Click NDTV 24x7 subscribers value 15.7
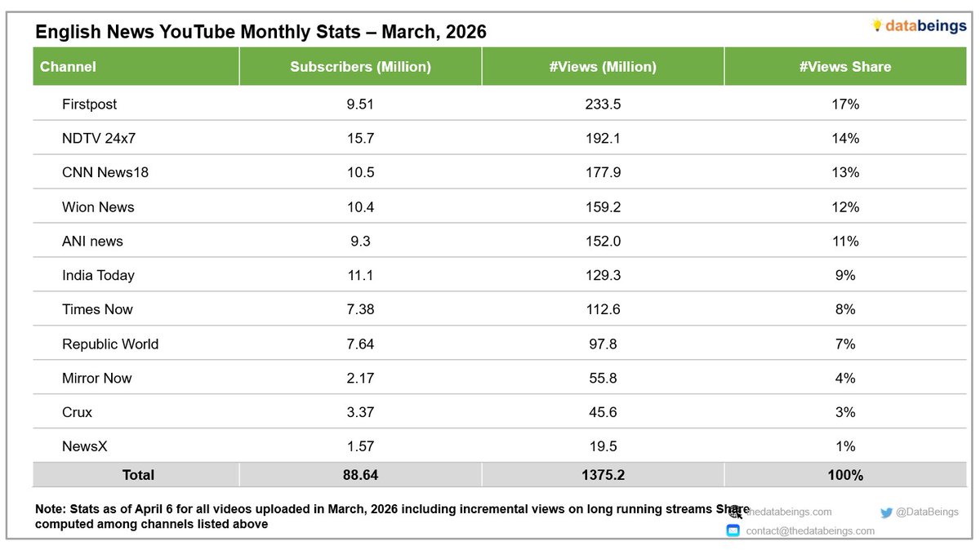Viewport: 980px width, 550px height. click(360, 139)
